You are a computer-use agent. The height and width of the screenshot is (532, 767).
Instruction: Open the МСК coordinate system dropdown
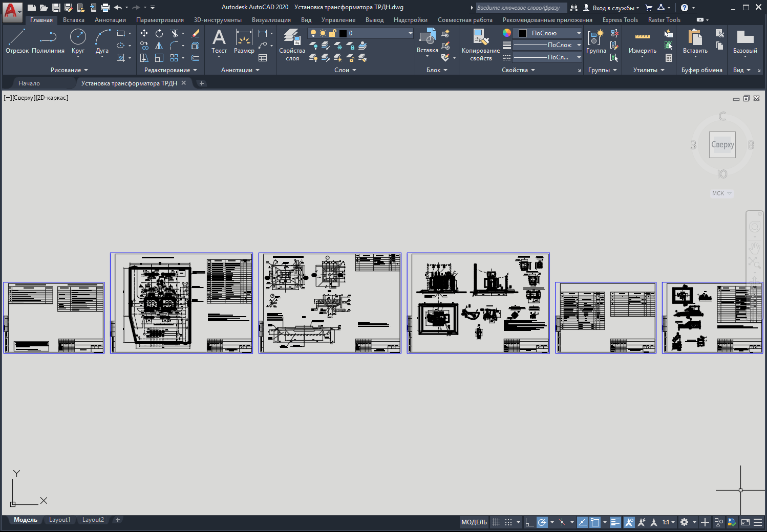722,193
